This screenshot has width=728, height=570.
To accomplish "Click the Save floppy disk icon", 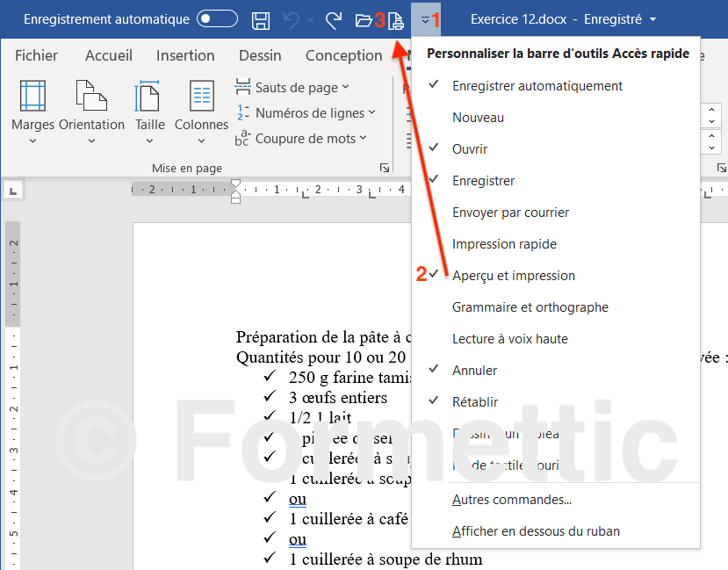I will coord(261,19).
